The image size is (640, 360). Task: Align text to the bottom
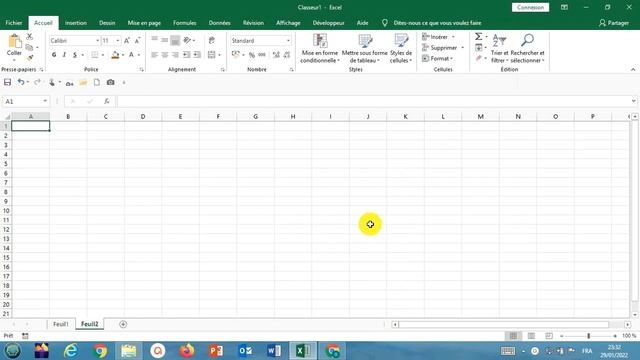tap(175, 40)
